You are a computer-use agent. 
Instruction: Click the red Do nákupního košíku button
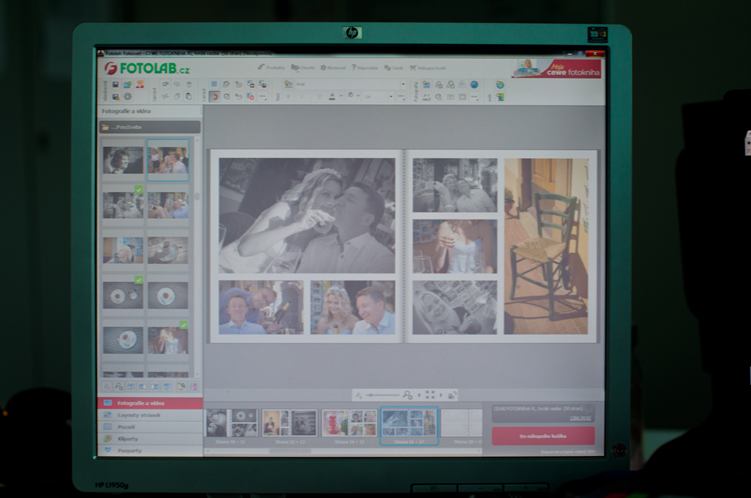tap(543, 436)
